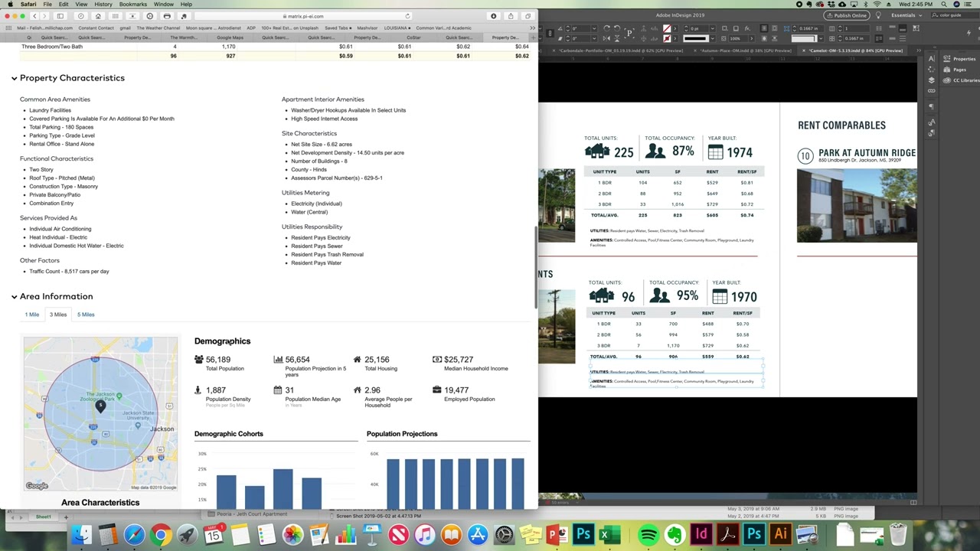The image size is (980, 551).
Task: Open the Properties panel in InDesign
Action: [958, 59]
